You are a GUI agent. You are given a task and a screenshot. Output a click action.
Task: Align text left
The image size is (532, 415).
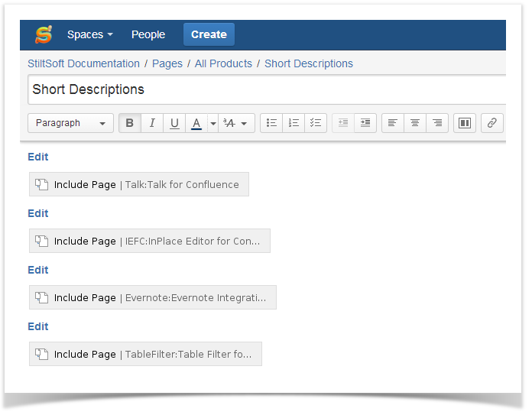pyautogui.click(x=393, y=123)
